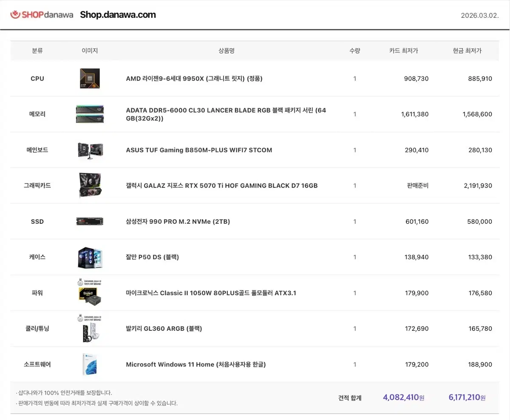Click motherboard cash price 280,130
Screen dimensions: 510x420
[x=479, y=150]
